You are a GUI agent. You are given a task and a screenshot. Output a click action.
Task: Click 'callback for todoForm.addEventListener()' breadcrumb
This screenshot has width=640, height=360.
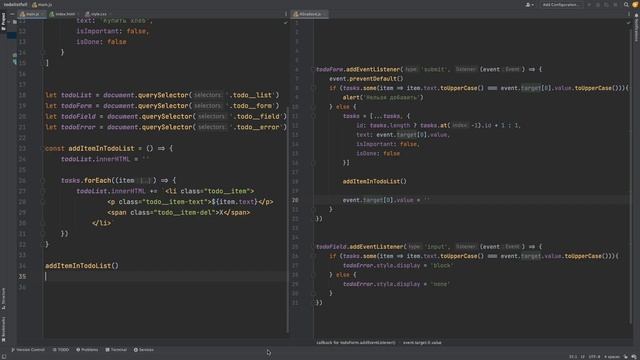356,342
